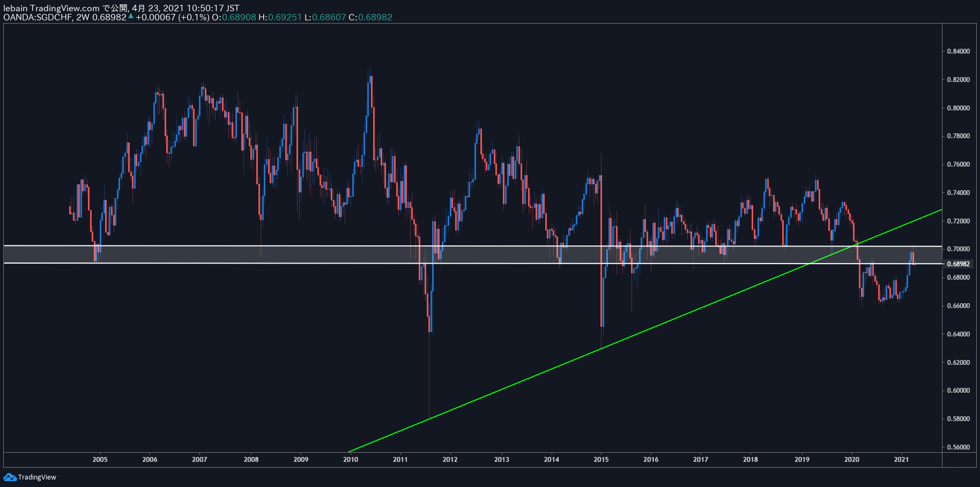Click the 0.62000 price axis label
The image size is (980, 487).
click(959, 363)
